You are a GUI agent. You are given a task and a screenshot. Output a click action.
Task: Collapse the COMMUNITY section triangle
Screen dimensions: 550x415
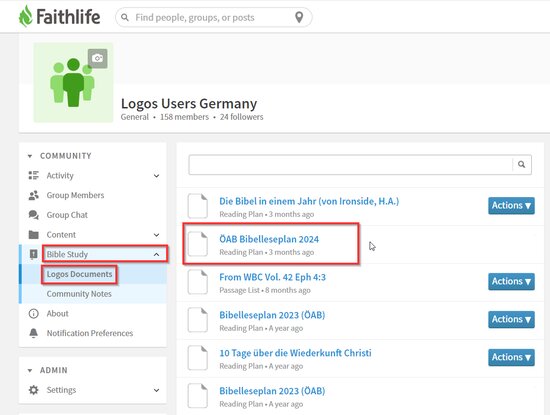click(x=30, y=156)
